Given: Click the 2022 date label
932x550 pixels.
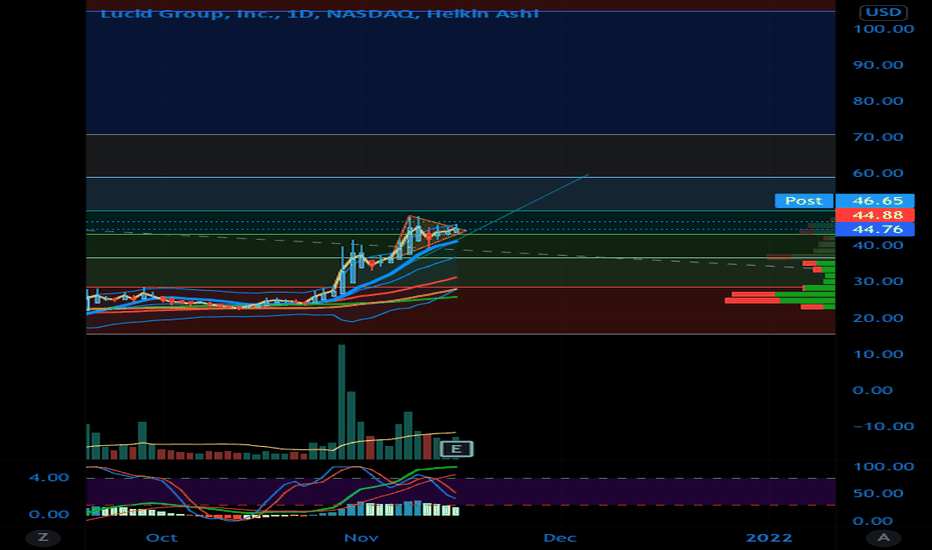Looking at the screenshot, I should pyautogui.click(x=769, y=538).
